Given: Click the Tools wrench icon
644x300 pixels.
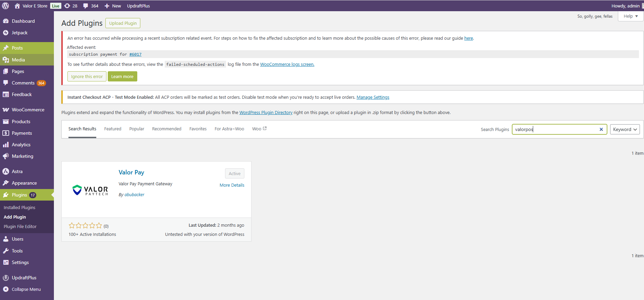Looking at the screenshot, I should (x=6, y=251).
